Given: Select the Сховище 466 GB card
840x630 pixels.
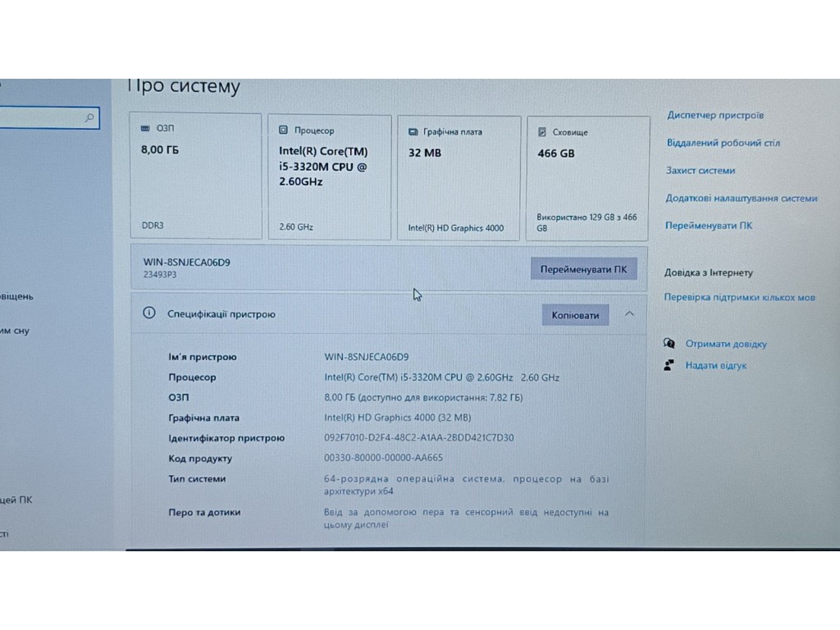Looking at the screenshot, I should (x=587, y=177).
